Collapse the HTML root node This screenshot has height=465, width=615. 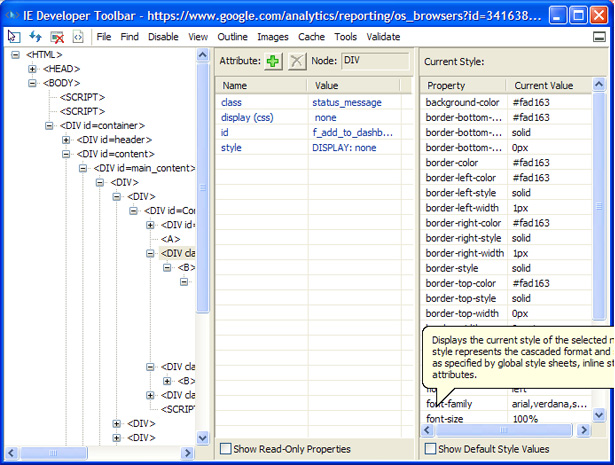click(x=15, y=54)
